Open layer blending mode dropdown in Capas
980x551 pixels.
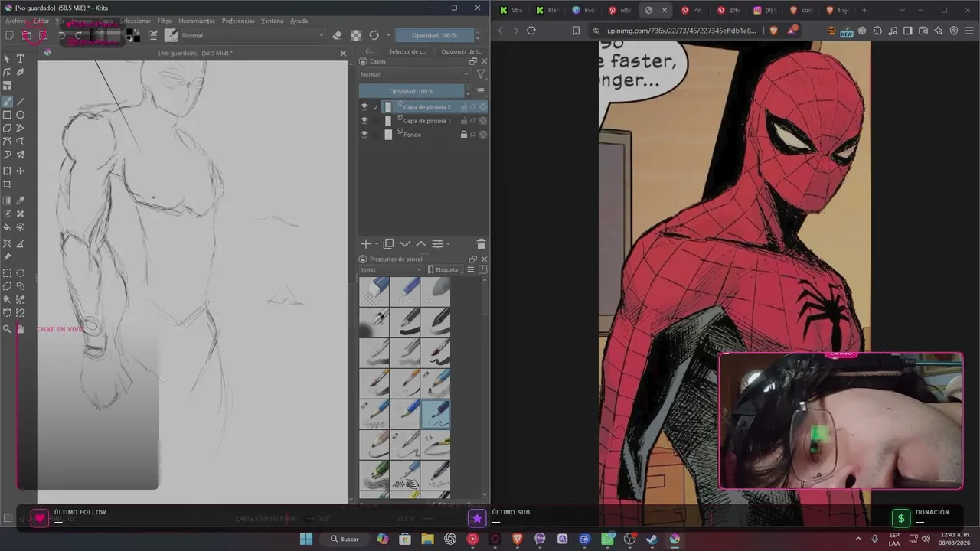pyautogui.click(x=414, y=74)
